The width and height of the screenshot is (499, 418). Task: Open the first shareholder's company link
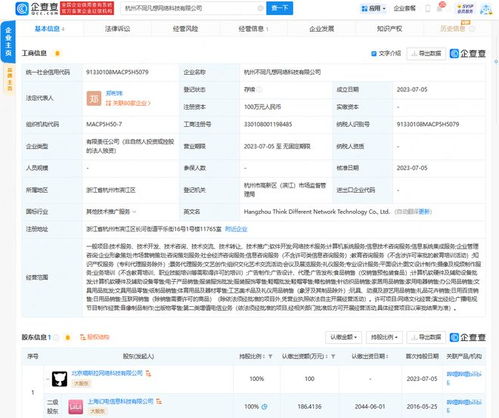point(107,373)
